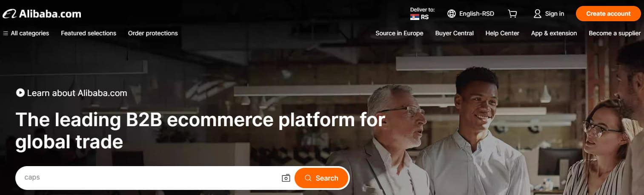Click the All categories hamburger icon

tap(6, 33)
